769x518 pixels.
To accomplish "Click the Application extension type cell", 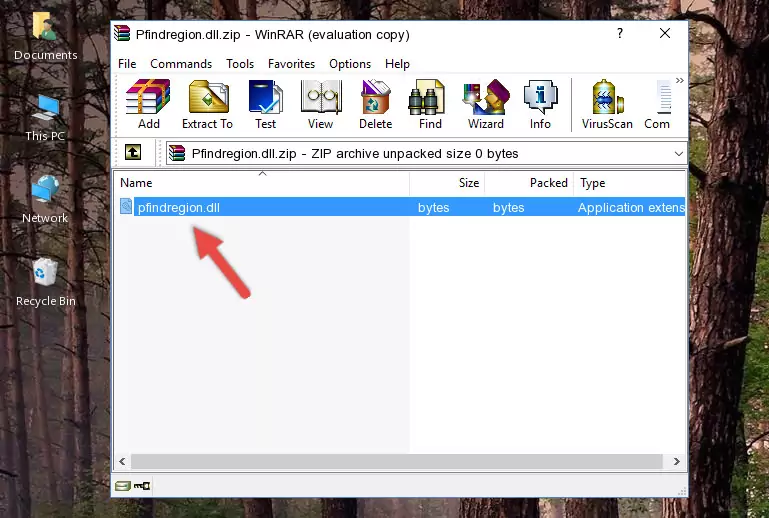I will (631, 207).
